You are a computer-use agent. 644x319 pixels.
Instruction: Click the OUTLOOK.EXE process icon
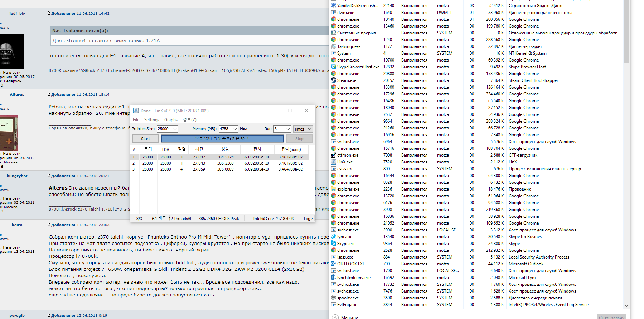pyautogui.click(x=334, y=264)
